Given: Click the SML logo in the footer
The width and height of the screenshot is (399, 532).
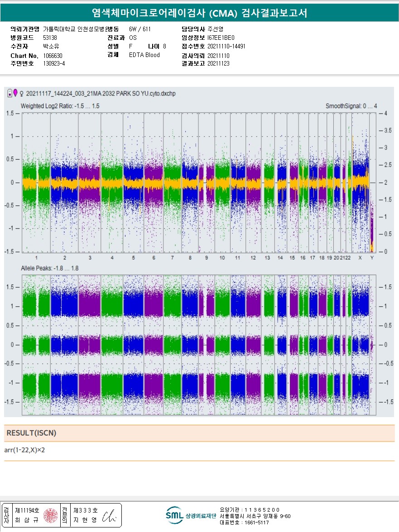Looking at the screenshot, I should click(x=174, y=515).
